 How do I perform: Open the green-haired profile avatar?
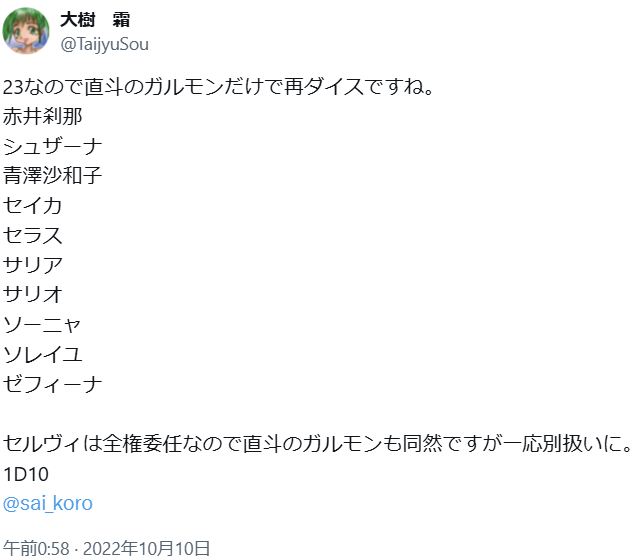(26, 31)
